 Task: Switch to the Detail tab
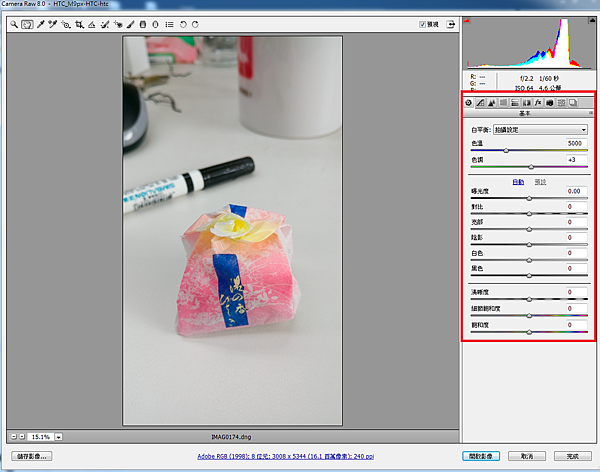[x=492, y=103]
